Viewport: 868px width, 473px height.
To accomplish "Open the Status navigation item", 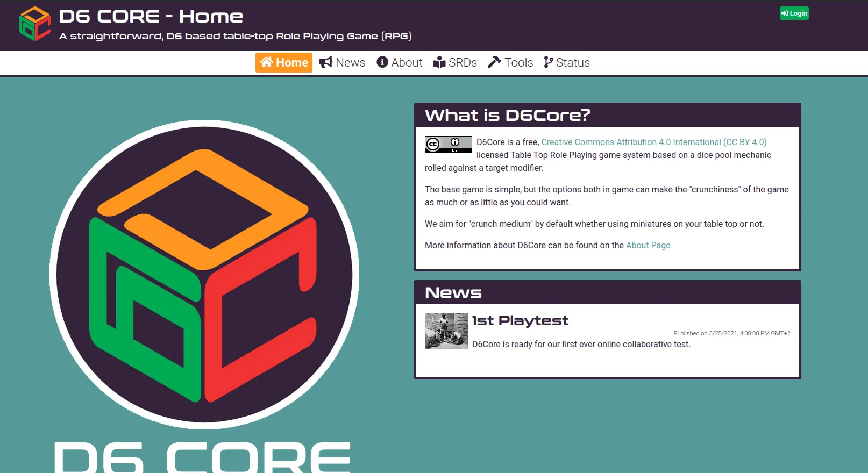I will coord(573,63).
